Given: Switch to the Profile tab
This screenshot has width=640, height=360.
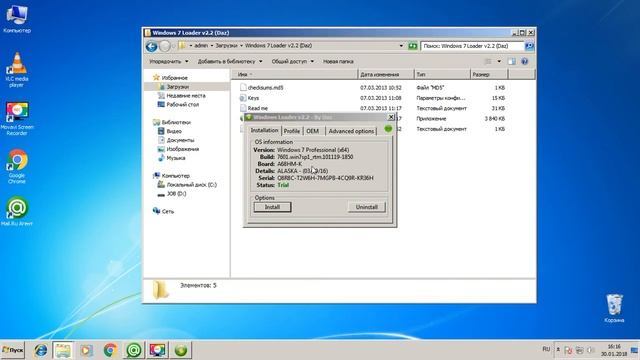Looking at the screenshot, I should [292, 131].
